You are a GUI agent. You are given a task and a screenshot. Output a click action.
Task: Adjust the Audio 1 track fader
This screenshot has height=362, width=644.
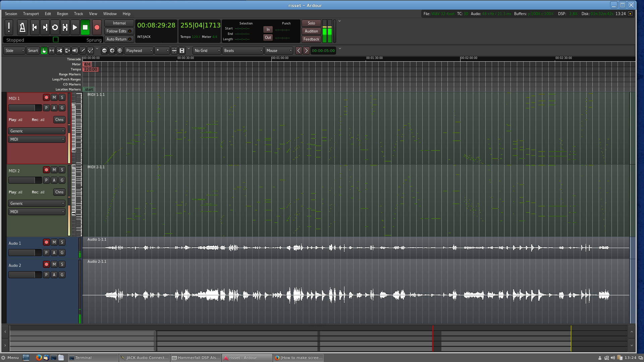click(x=24, y=253)
